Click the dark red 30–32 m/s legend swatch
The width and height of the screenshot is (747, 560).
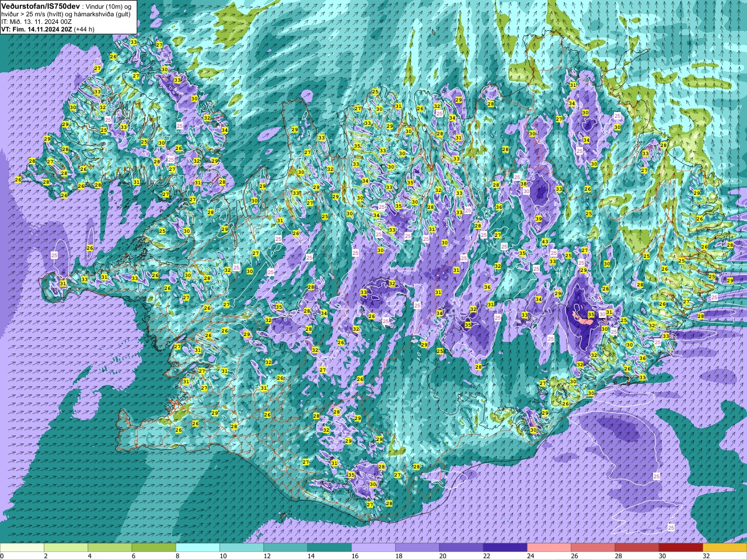(681, 548)
